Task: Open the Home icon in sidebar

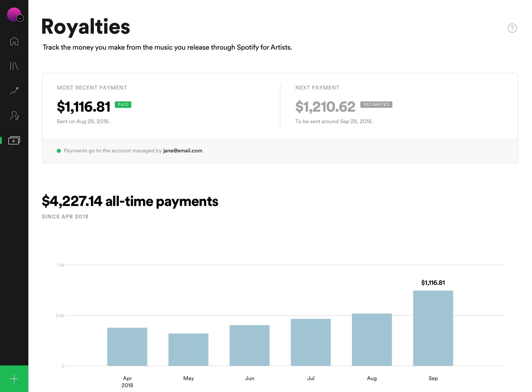Action: click(14, 41)
